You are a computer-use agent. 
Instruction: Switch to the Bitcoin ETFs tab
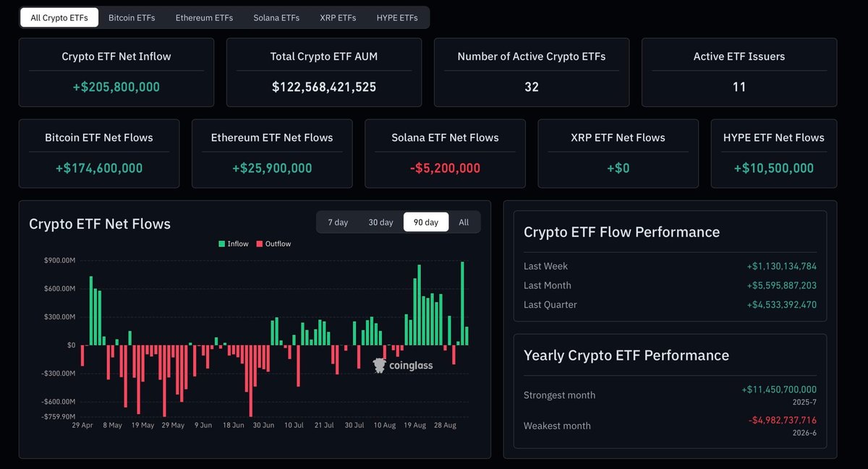click(132, 17)
